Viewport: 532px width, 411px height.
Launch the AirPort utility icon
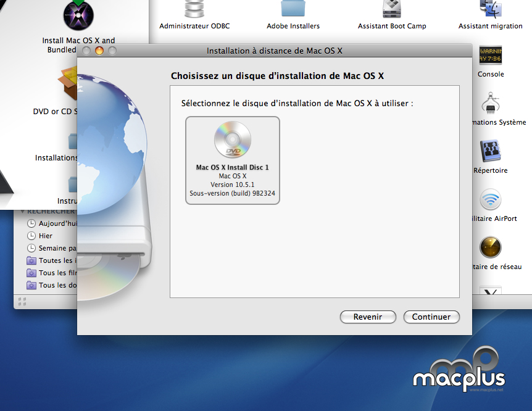[x=491, y=199]
